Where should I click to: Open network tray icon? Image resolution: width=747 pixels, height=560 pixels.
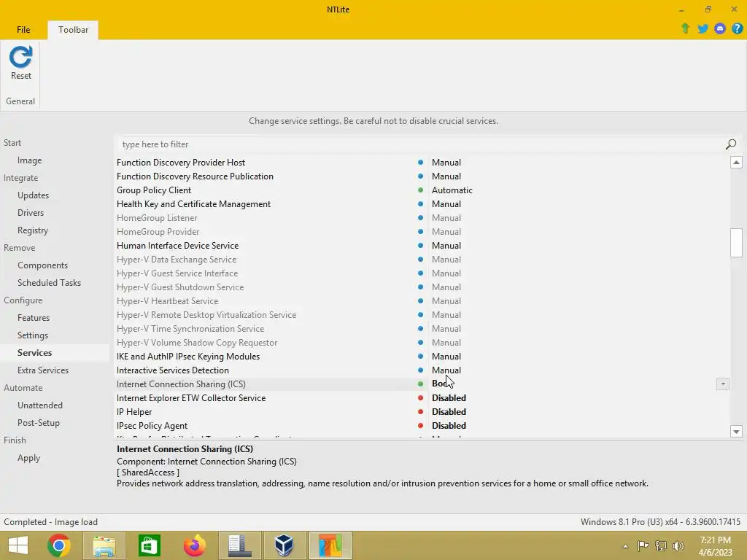tap(660, 545)
